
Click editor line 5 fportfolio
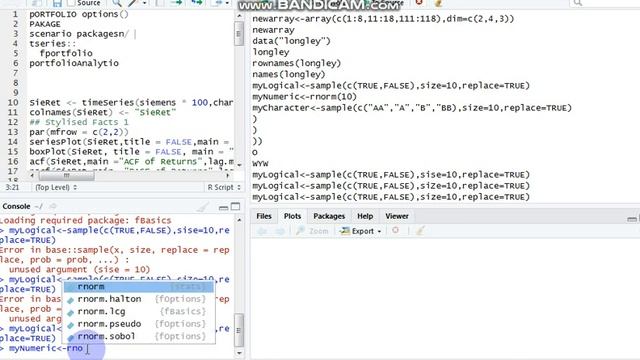(x=66, y=53)
